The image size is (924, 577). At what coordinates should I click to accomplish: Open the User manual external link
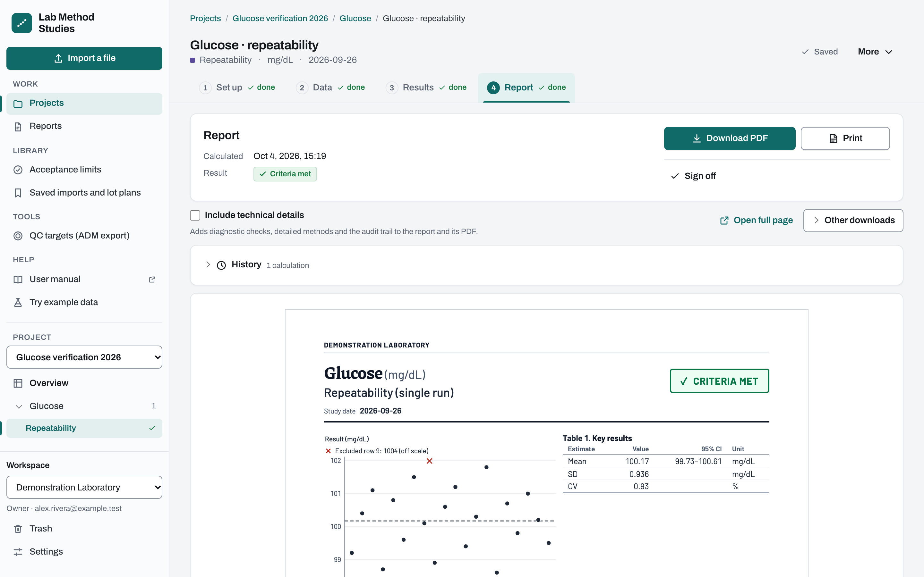(84, 279)
